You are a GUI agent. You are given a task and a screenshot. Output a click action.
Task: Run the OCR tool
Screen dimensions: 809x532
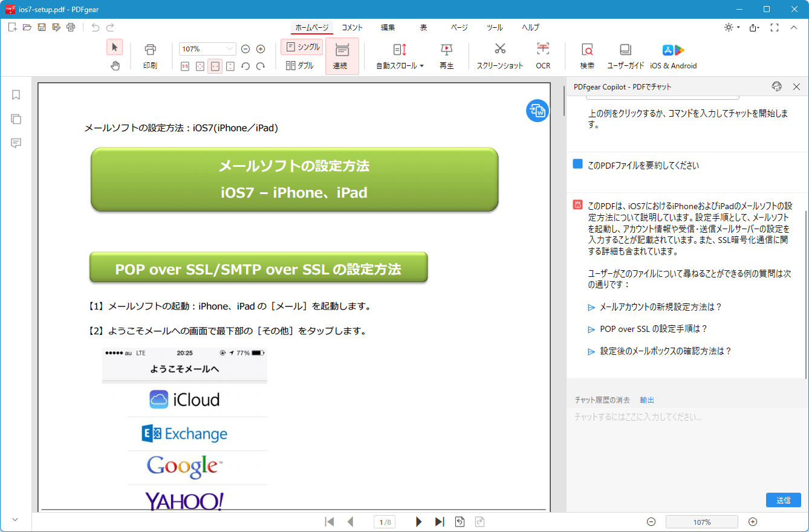click(x=543, y=56)
